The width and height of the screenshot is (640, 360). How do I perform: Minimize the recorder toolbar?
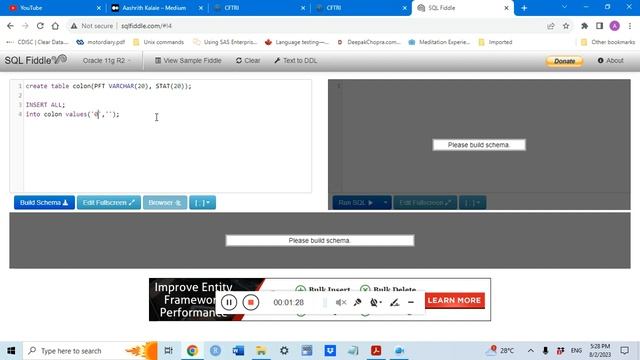[411, 302]
